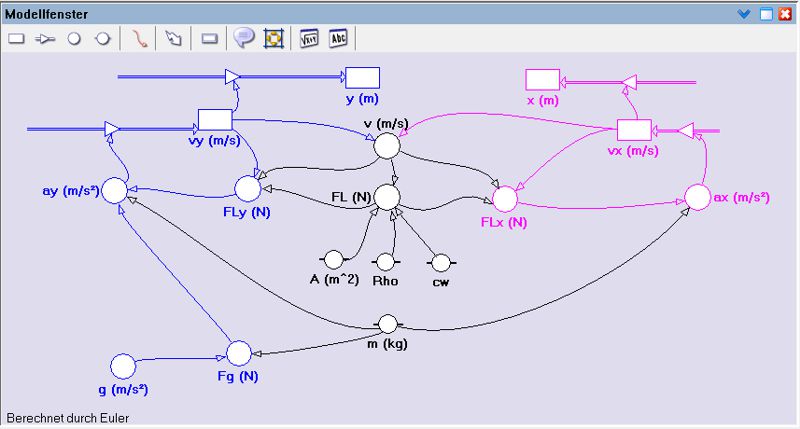Pick the plain circle variable tool
This screenshot has width=800, height=429.
73,38
